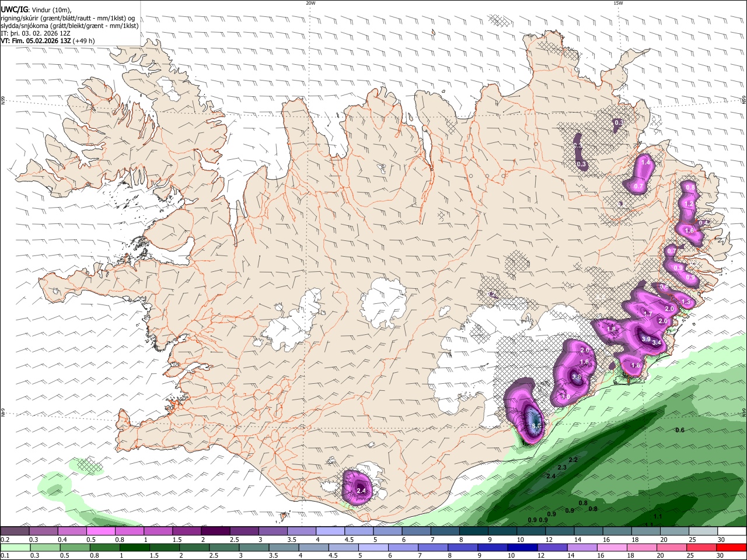Click the 15W longitude label

click(x=618, y=3)
